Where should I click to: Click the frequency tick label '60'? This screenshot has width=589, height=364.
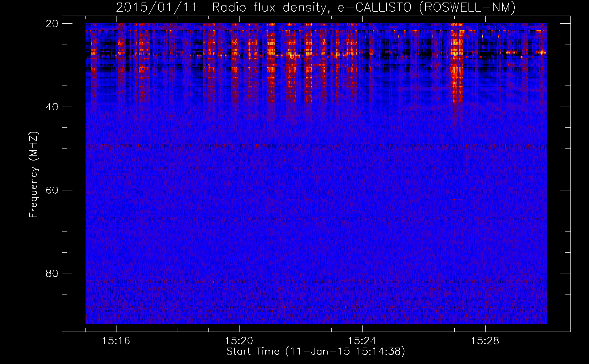52,190
